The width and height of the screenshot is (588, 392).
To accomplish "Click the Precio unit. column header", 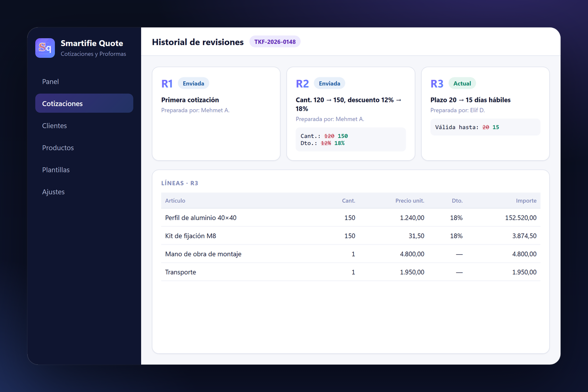I will tap(410, 200).
